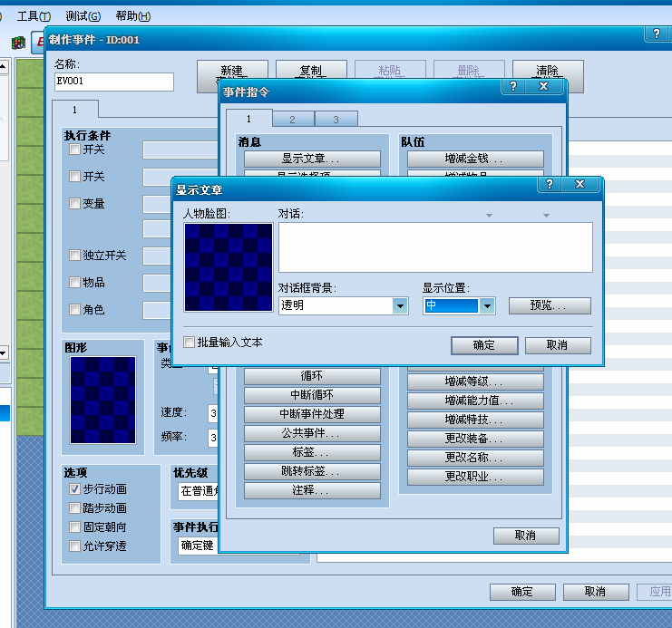Image resolution: width=672 pixels, height=628 pixels.
Task: Close the 事件指令 dialog
Action: click(543, 86)
